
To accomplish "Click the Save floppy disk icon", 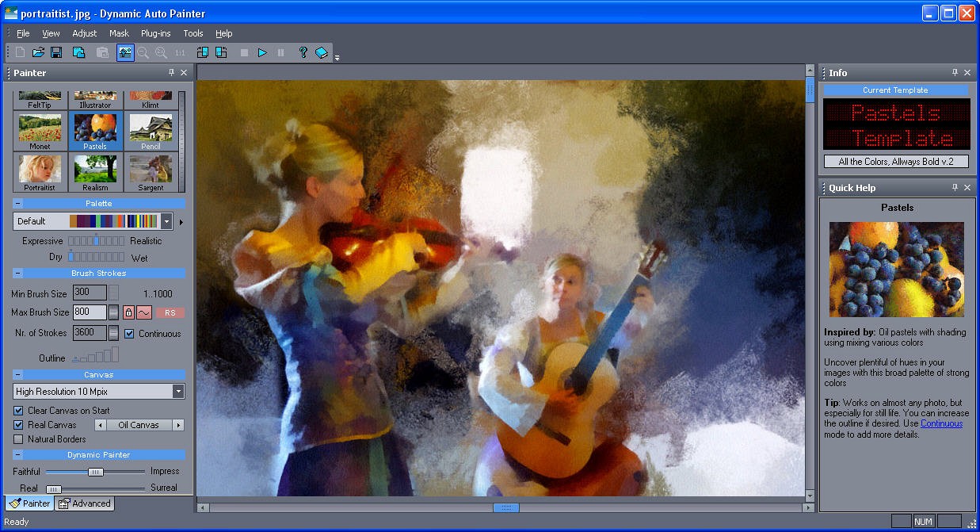I will (56, 52).
